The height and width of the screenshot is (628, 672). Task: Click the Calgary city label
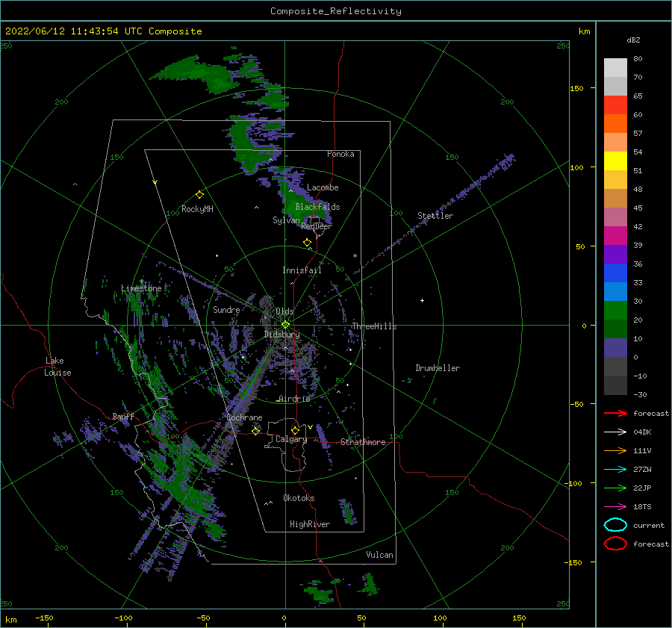[291, 439]
